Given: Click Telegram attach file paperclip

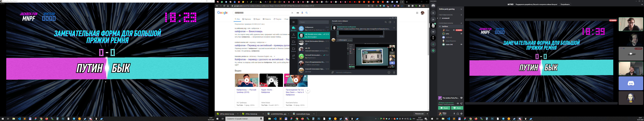Looking at the screenshot, I should tap(333, 72).
